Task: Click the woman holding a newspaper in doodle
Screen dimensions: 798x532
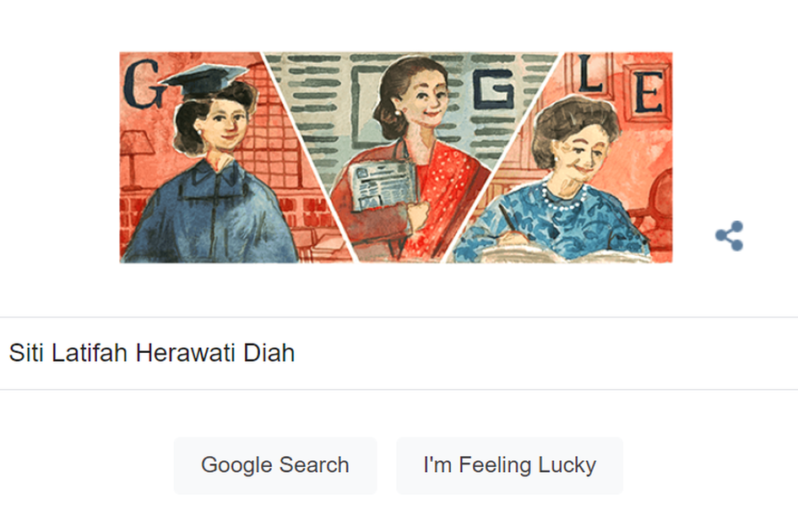Action: [x=407, y=158]
